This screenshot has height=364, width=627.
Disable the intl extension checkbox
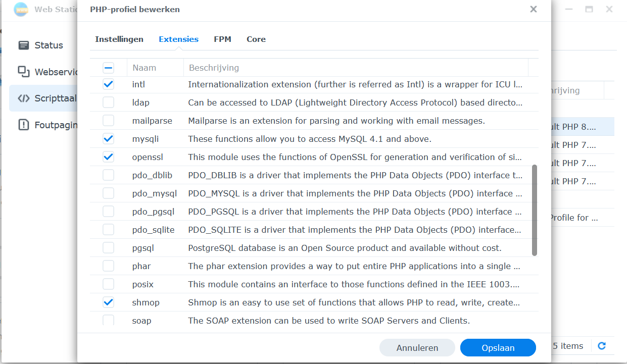pos(108,84)
